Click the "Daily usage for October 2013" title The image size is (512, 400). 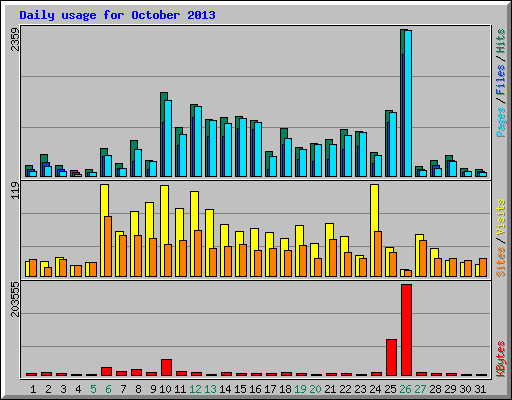(117, 15)
